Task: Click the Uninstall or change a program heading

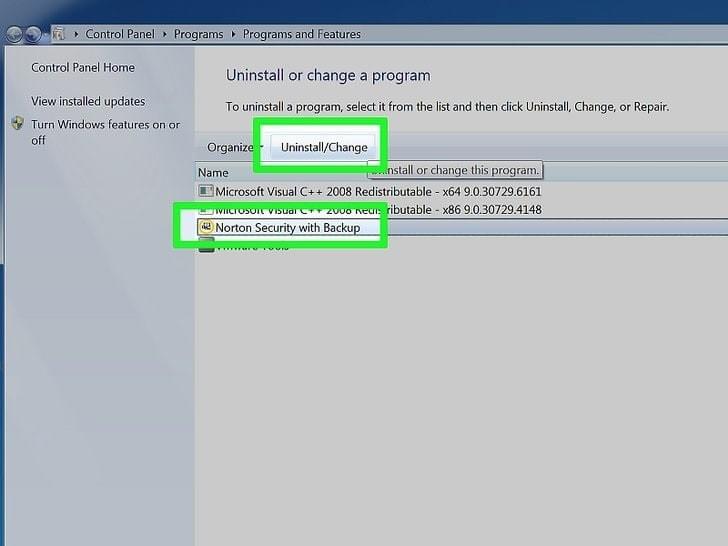Action: pos(328,75)
